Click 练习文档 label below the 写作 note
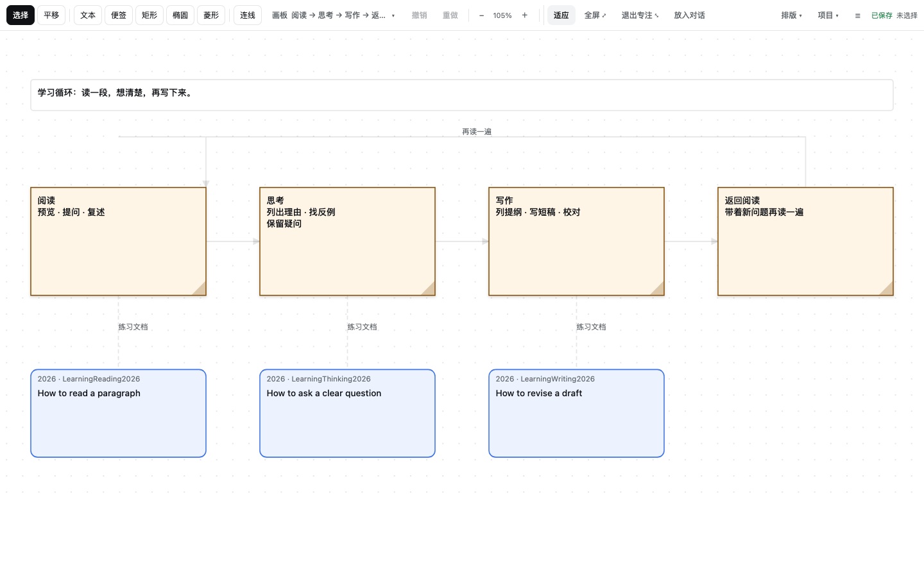The width and height of the screenshot is (924, 578). pyautogui.click(x=591, y=327)
